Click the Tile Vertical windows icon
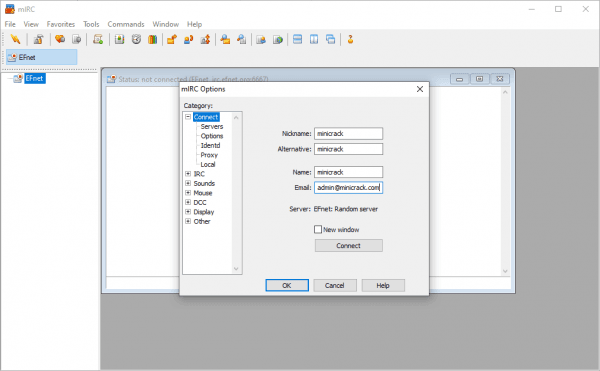Image resolution: width=600 pixels, height=371 pixels. click(x=314, y=39)
